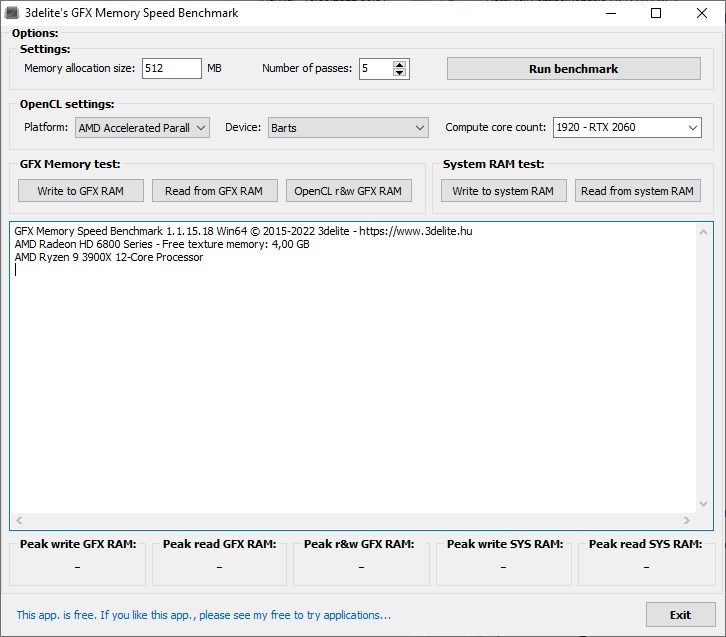The height and width of the screenshot is (637, 726).
Task: Click the AMD Ryzen 9 3900X log line
Action: [x=108, y=257]
